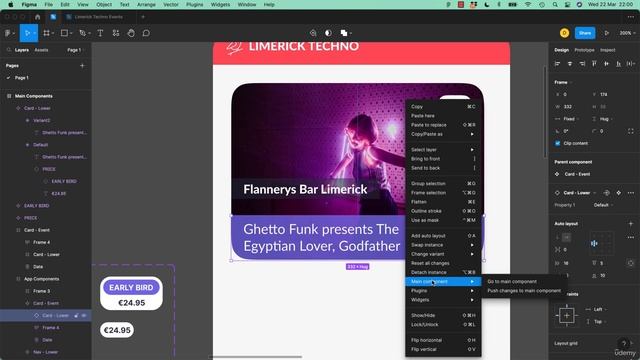Click align bottom icon in Design panel

pos(619,64)
